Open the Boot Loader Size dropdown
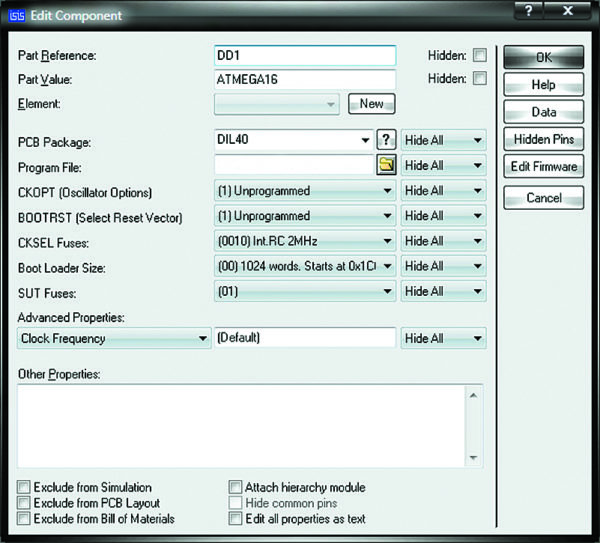The image size is (600, 543). tap(305, 266)
